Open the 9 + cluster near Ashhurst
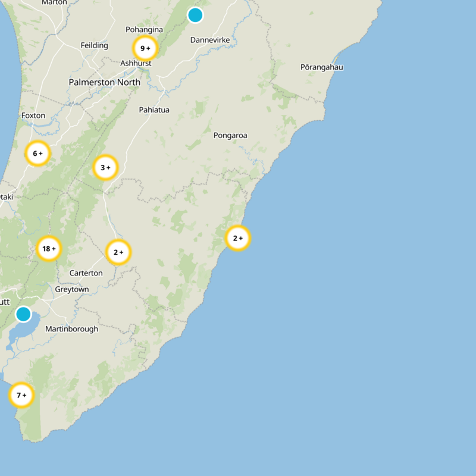 (145, 48)
